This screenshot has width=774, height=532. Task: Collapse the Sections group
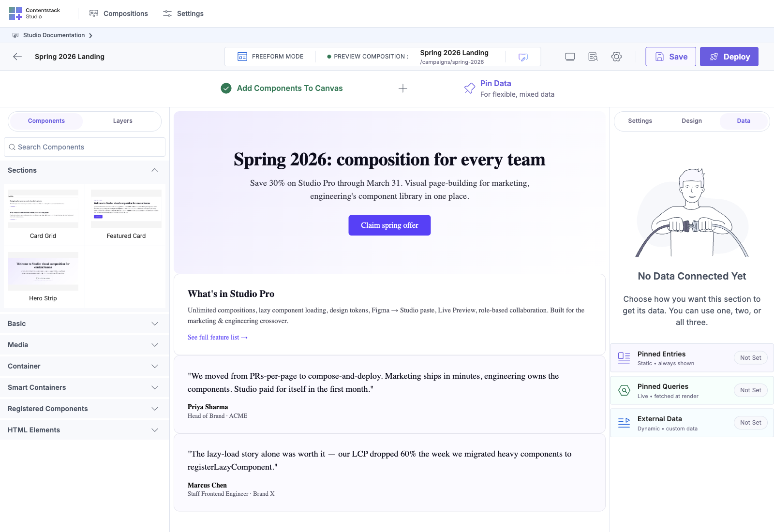tap(155, 170)
